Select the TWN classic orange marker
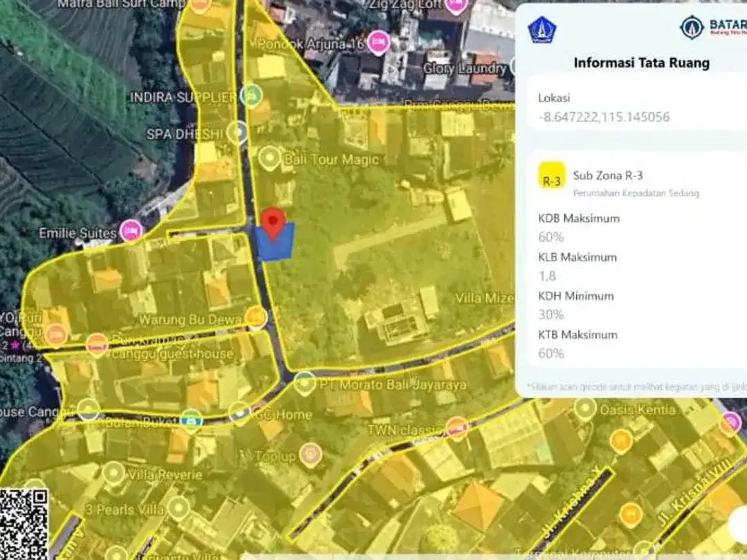747x560 pixels. pos(457,427)
